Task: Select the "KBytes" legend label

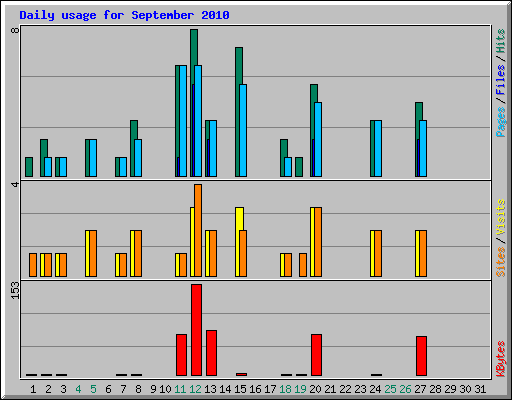Action: [x=500, y=359]
